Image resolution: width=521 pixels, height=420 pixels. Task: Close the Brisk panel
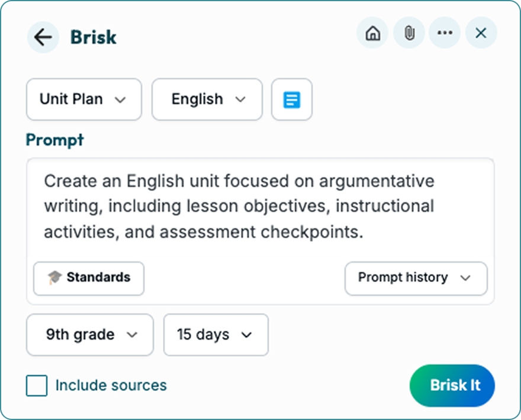tap(481, 34)
